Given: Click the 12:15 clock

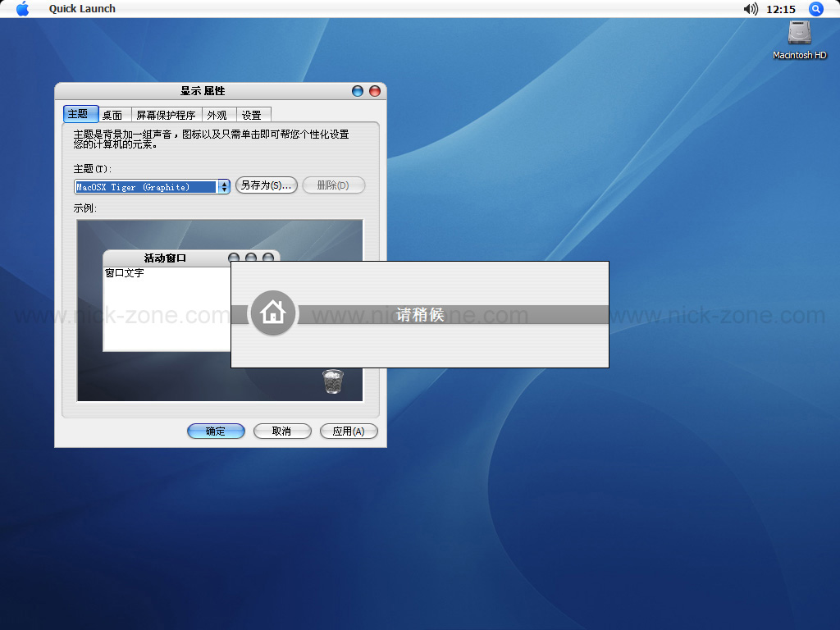Looking at the screenshot, I should (781, 9).
